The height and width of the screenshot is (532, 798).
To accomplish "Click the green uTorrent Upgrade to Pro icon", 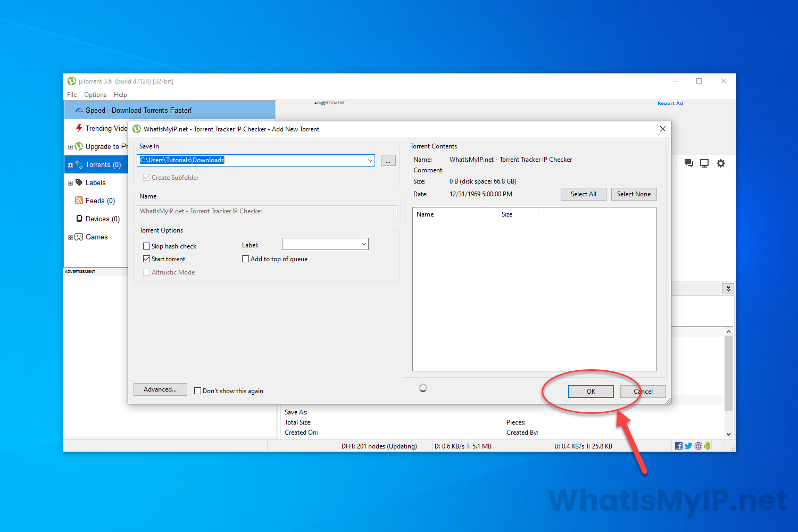I will coord(79,146).
